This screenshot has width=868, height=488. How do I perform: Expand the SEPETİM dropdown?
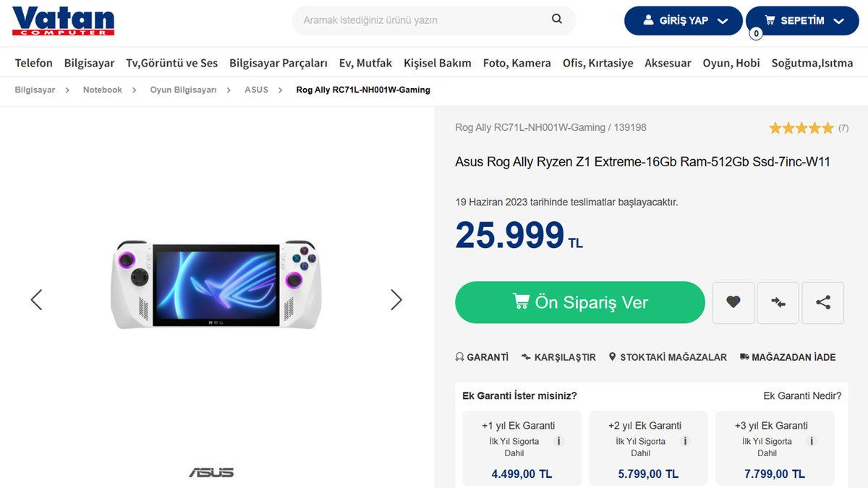coord(840,20)
